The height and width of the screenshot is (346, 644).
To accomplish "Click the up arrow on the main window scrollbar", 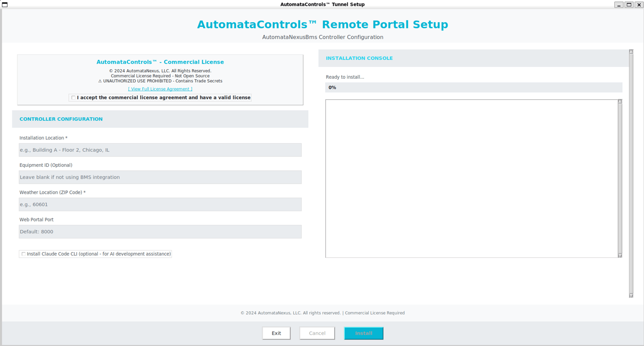I will 631,50.
